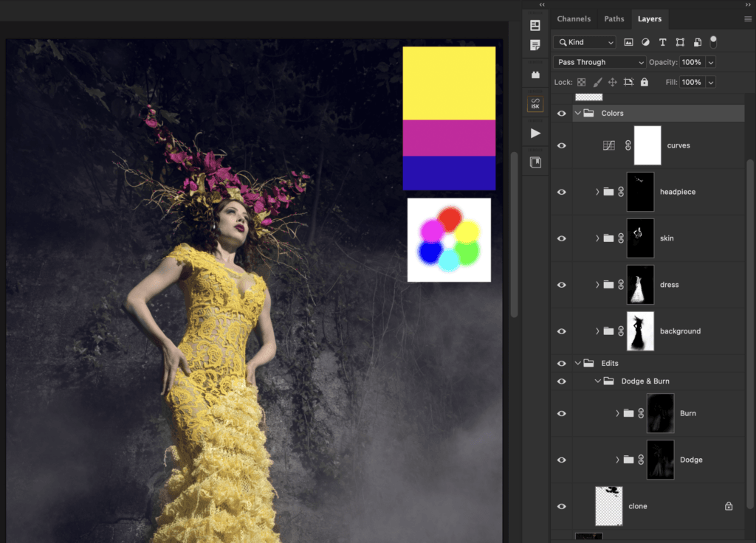
Task: Open the Layers panel options menu
Action: tap(748, 18)
